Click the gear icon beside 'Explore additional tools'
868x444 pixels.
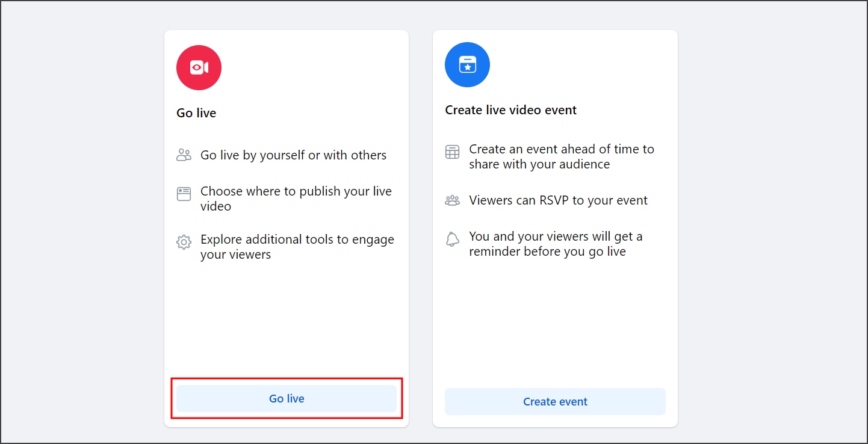click(184, 240)
